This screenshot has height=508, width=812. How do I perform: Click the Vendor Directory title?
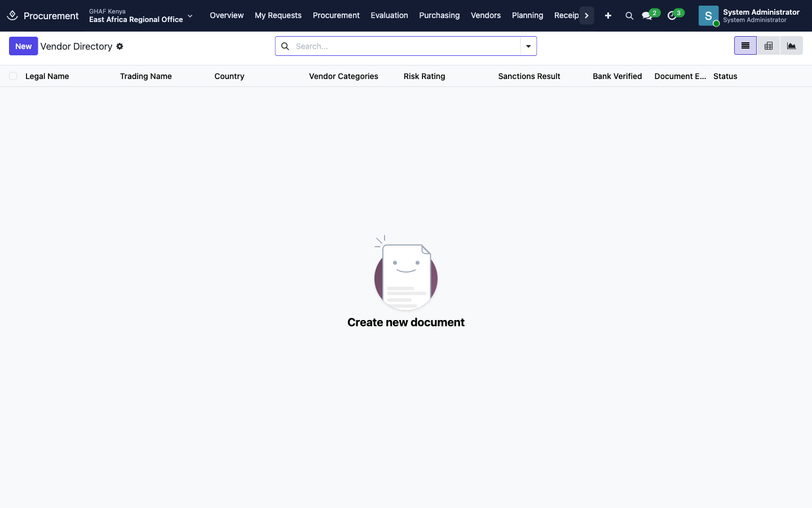coord(76,46)
